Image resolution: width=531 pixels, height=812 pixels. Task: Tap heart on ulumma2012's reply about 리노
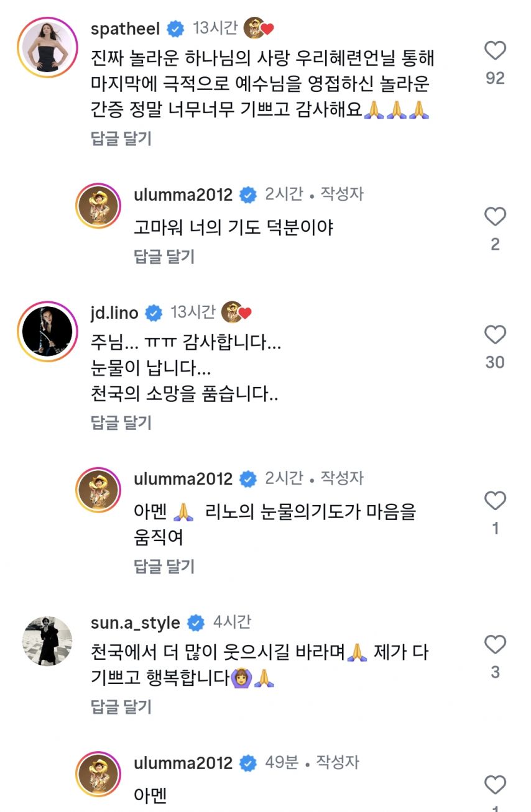coord(495,500)
